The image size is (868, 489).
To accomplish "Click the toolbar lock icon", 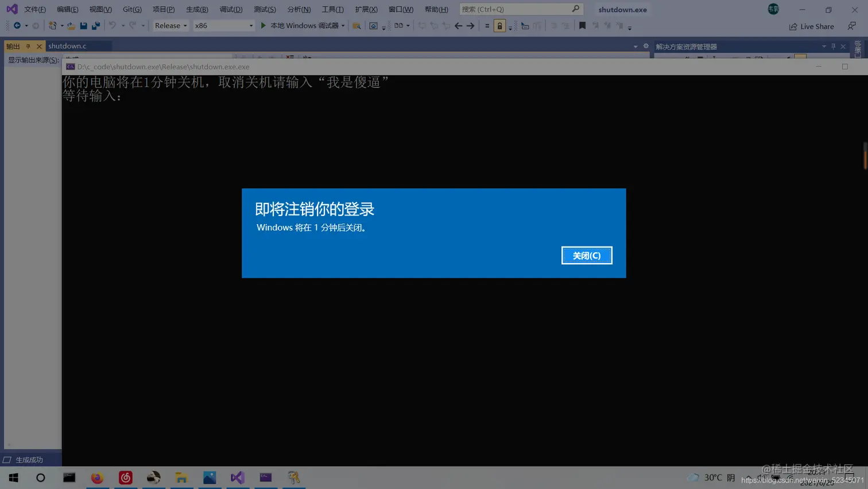I will [x=499, y=26].
